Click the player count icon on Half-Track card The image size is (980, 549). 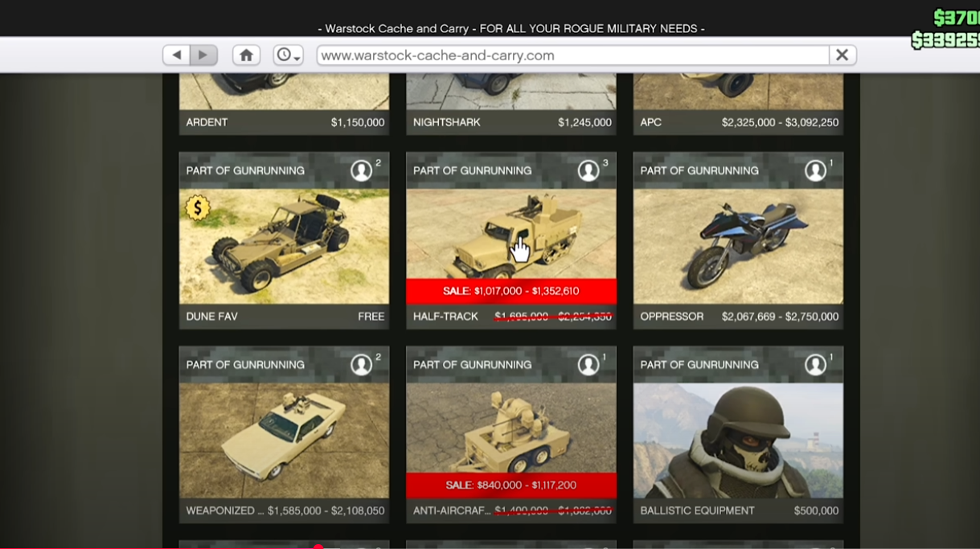(588, 170)
